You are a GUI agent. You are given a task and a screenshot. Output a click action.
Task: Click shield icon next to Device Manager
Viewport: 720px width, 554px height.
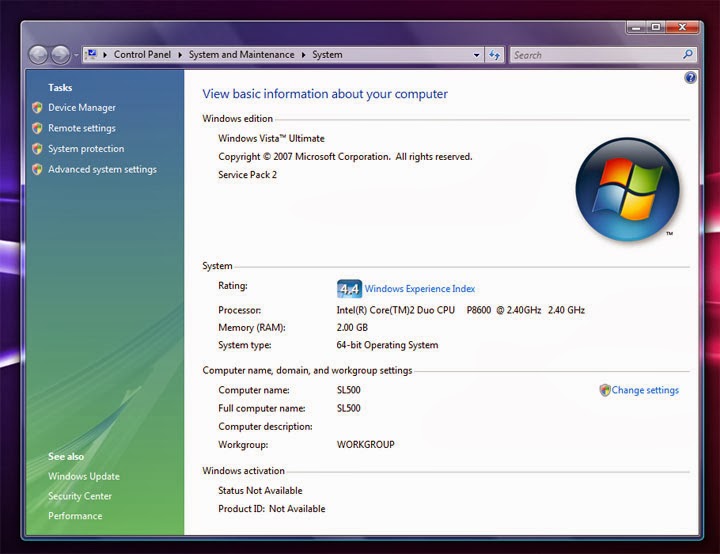pyautogui.click(x=37, y=107)
